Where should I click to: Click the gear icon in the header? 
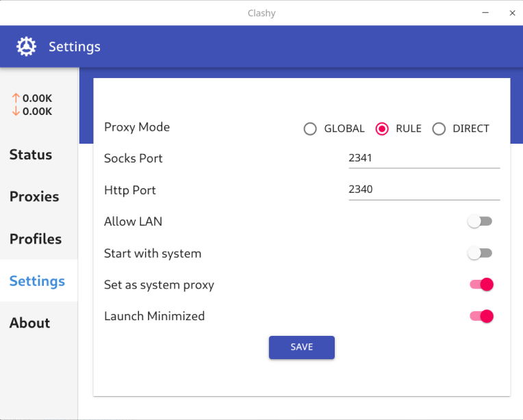click(26, 47)
